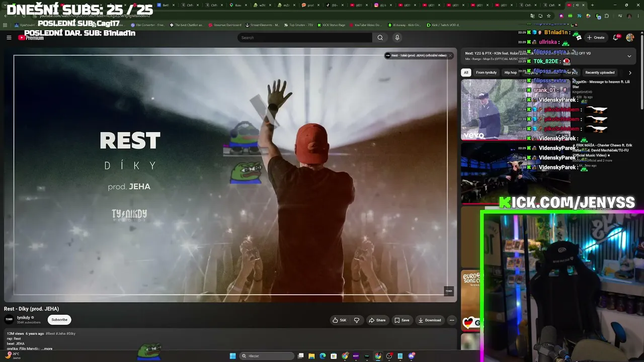Open the tynikdy channel avatar
Image resolution: width=644 pixels, height=362 pixels.
pyautogui.click(x=9, y=320)
